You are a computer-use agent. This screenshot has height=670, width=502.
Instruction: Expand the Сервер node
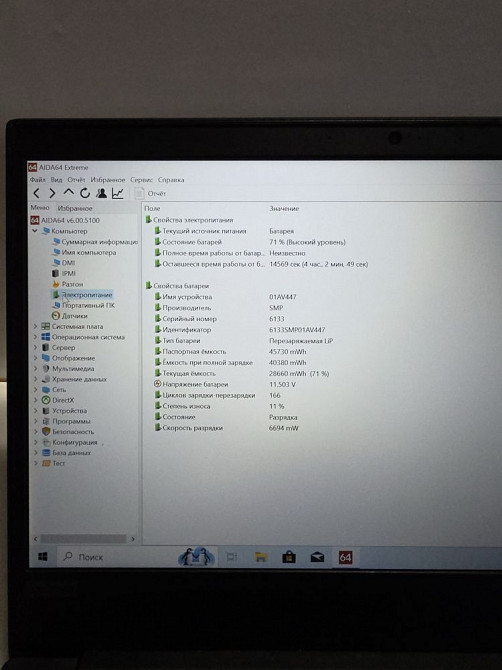(x=35, y=347)
